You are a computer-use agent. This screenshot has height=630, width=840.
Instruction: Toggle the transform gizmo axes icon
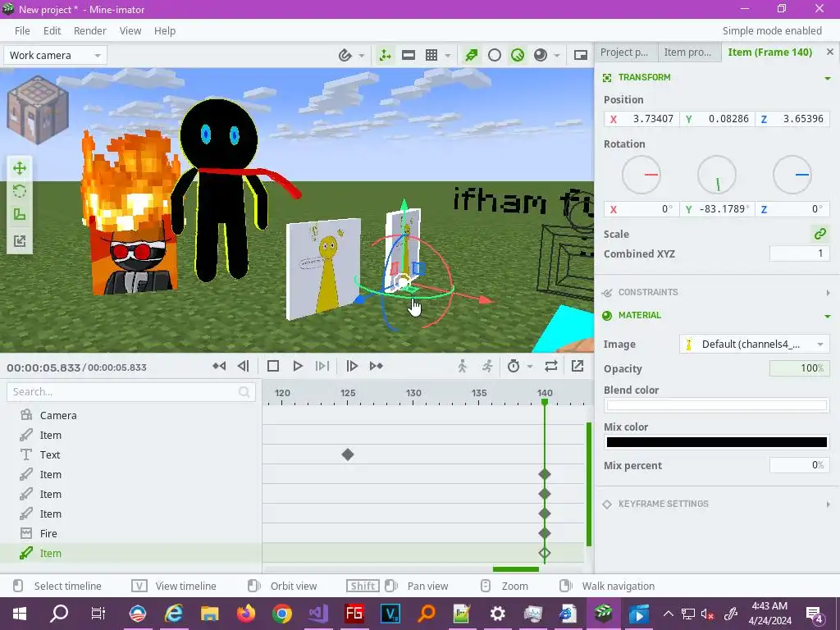click(386, 55)
